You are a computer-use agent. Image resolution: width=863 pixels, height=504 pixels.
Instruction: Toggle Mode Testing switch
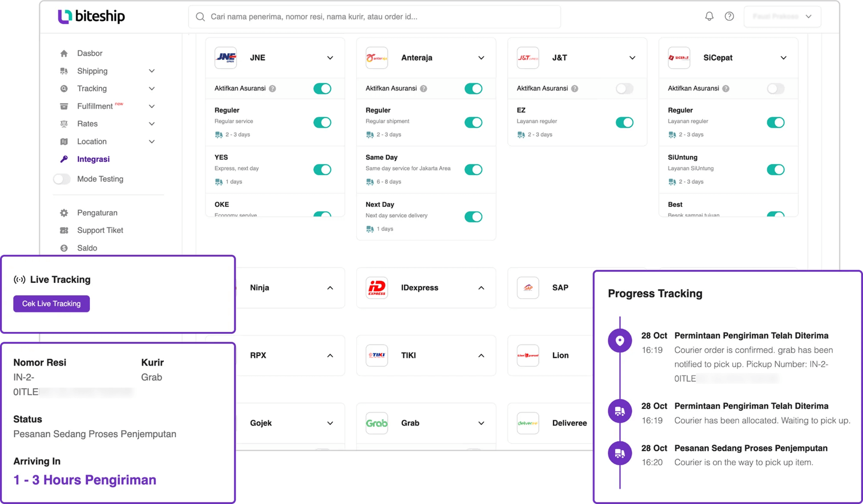(62, 179)
